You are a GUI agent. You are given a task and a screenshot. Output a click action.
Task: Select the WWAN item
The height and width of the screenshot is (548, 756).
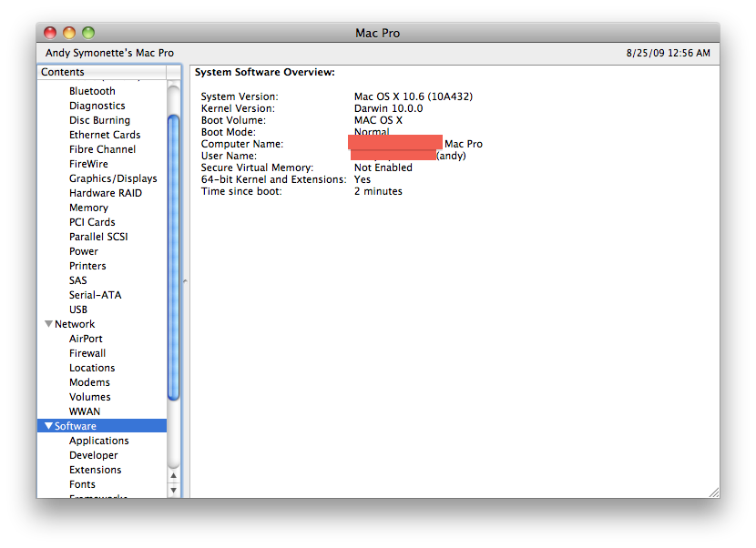[x=85, y=411]
